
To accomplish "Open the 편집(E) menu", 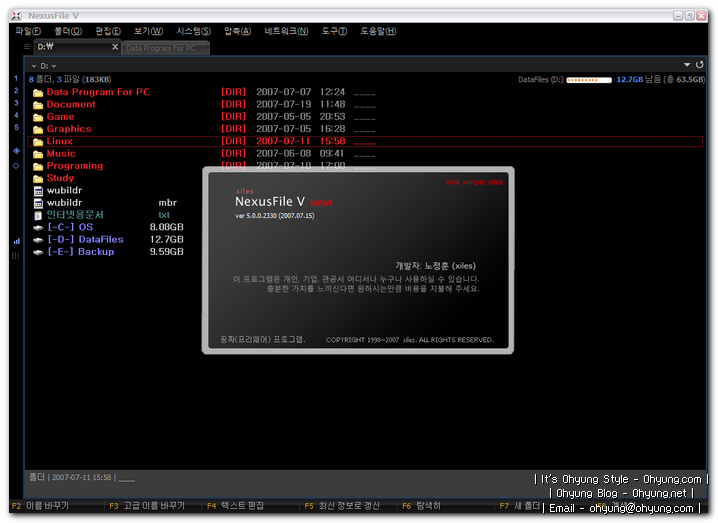I will [x=108, y=31].
